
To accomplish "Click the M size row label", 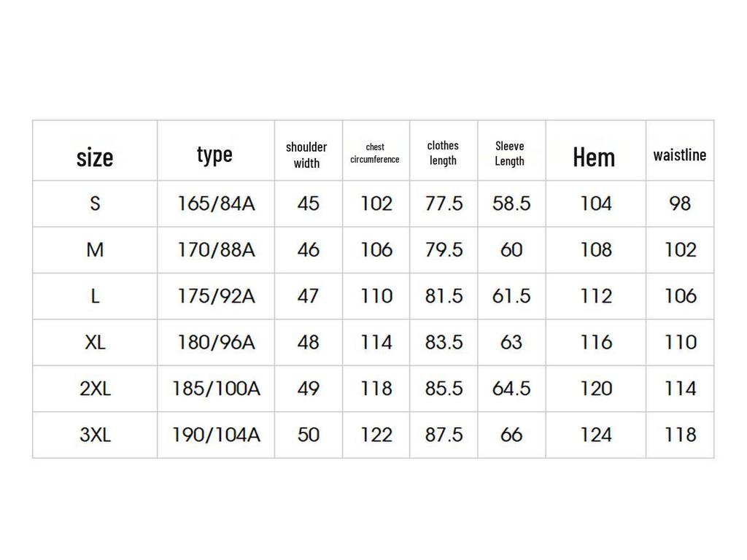I will [95, 250].
